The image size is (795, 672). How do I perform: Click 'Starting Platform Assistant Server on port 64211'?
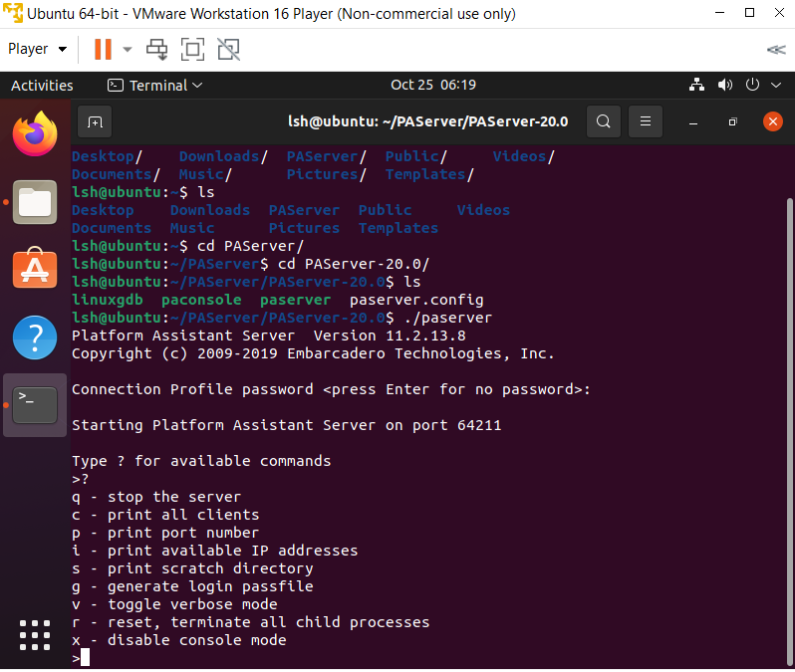click(x=287, y=425)
